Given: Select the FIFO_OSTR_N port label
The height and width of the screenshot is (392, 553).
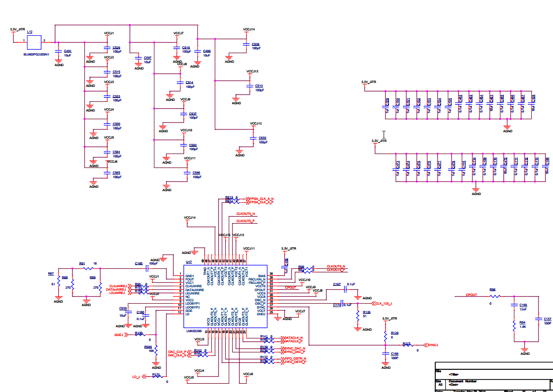Looking at the screenshot, I should pyautogui.click(x=295, y=359).
